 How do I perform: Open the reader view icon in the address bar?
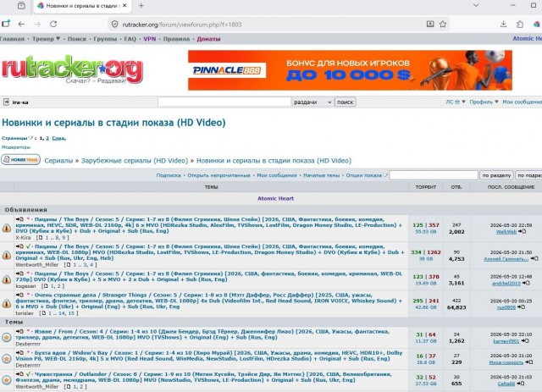(430, 25)
